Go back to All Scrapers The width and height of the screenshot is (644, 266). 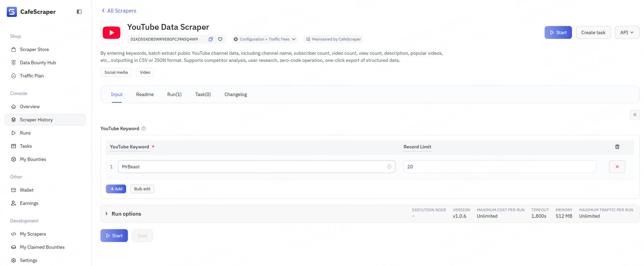pyautogui.click(x=119, y=11)
